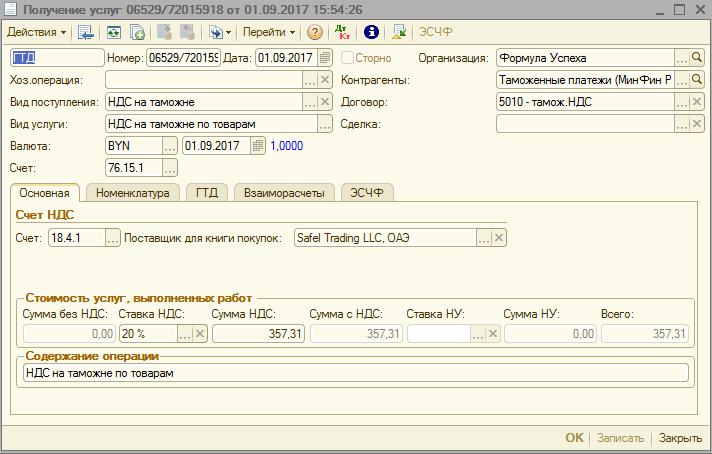Click the refresh document icon in toolbar
The height and width of the screenshot is (454, 712).
click(113, 32)
